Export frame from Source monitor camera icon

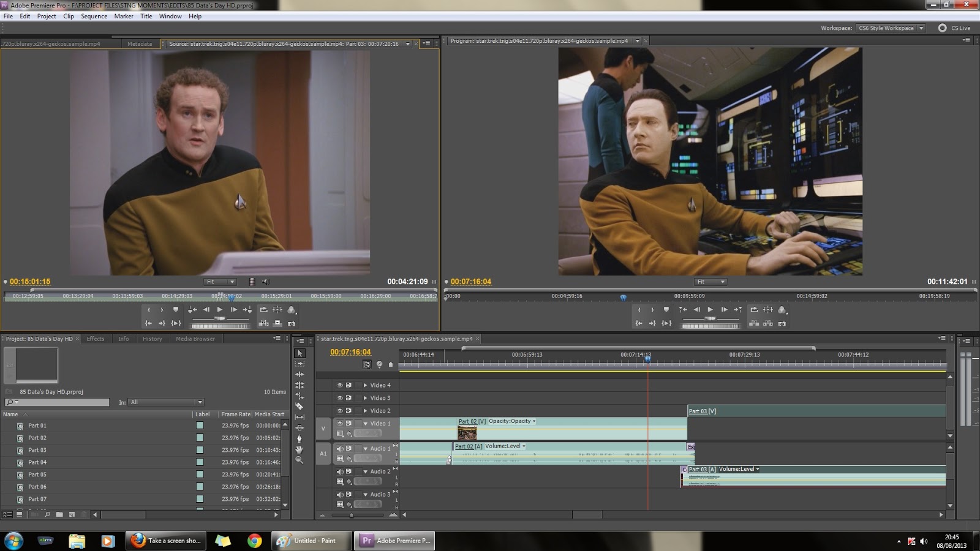(x=292, y=323)
